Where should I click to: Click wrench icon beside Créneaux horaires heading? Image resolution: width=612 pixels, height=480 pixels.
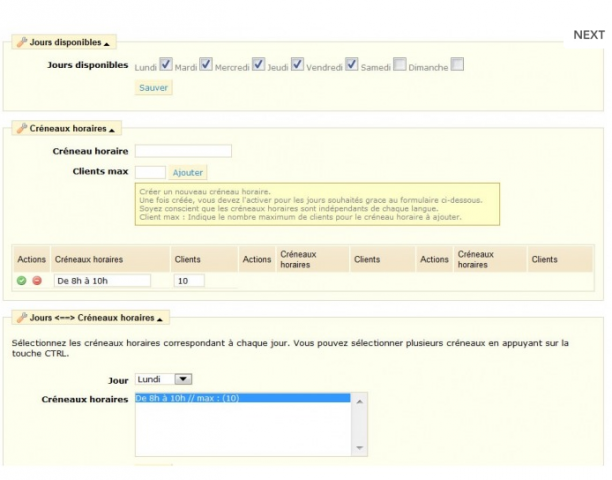coord(21,129)
